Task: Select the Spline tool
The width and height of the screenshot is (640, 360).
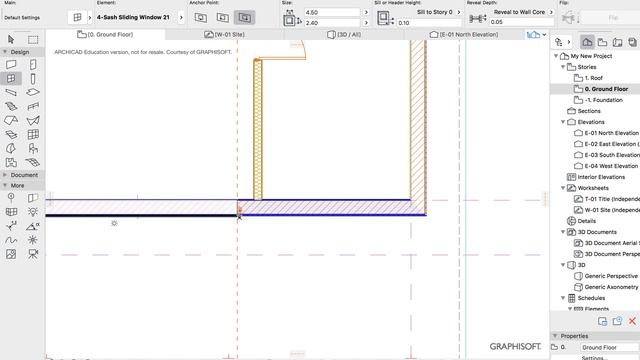Action: [11, 240]
